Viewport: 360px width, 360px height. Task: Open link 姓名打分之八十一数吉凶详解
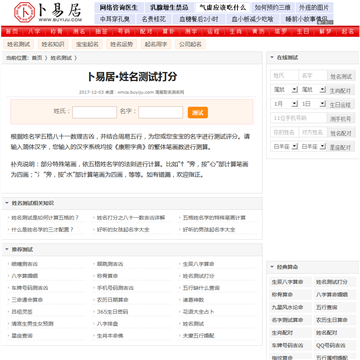[131, 218]
